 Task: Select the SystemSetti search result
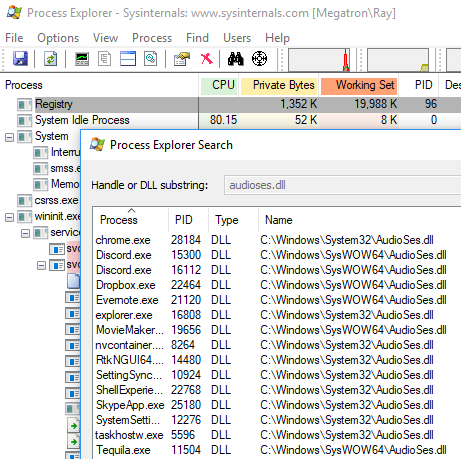(x=277, y=420)
